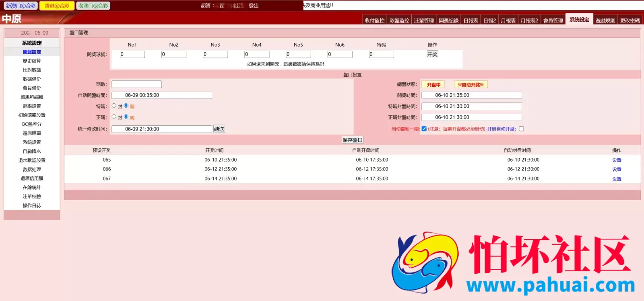
Task: Open 會員備份 in sidebar
Action: point(32,88)
